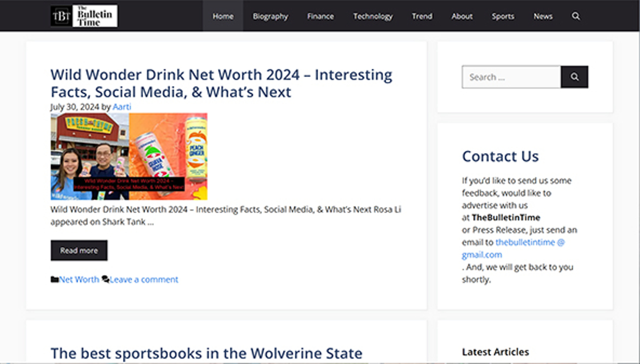The height and width of the screenshot is (364, 640).
Task: Click the Leave a comment link
Action: tap(144, 279)
